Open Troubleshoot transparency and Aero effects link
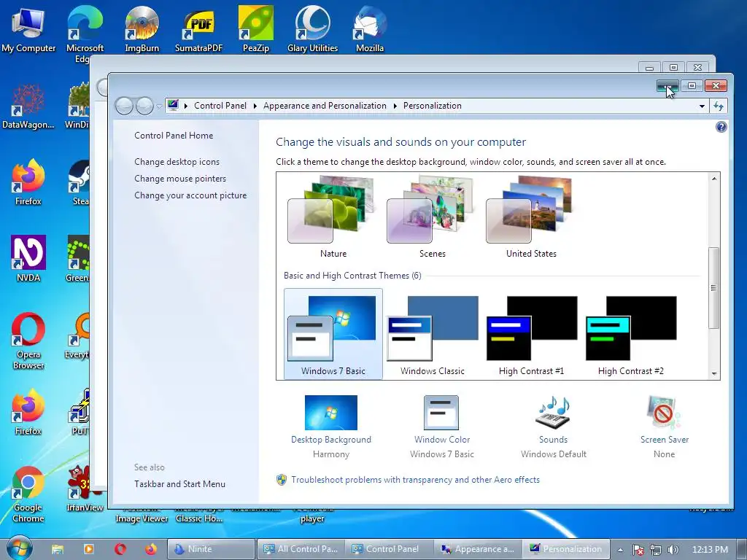The width and height of the screenshot is (747, 560). 415,480
